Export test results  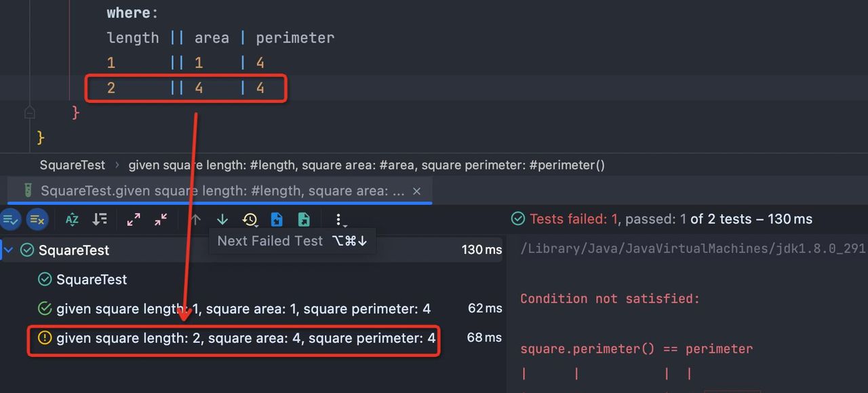[x=304, y=219]
